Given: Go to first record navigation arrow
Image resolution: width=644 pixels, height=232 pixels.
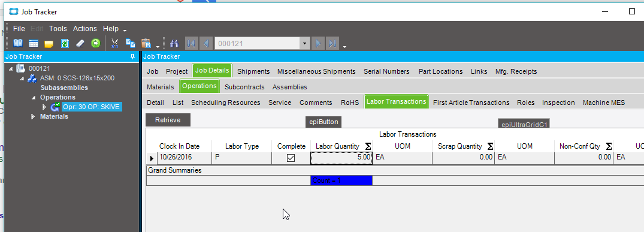Looking at the screenshot, I should [192, 43].
